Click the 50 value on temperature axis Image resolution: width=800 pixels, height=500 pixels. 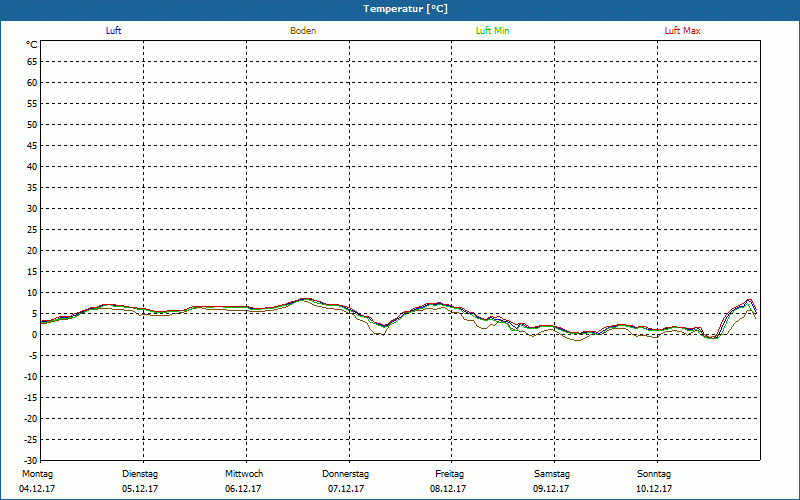pos(32,124)
